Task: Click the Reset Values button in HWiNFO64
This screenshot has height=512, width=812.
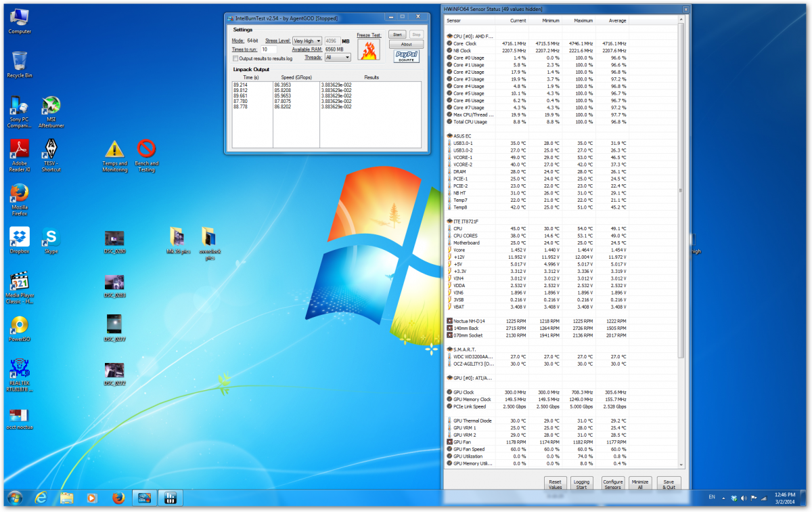Action: (555, 484)
